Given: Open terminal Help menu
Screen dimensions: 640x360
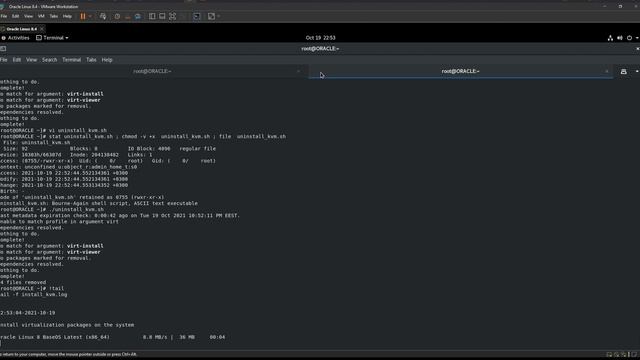Looking at the screenshot, I should (107, 60).
